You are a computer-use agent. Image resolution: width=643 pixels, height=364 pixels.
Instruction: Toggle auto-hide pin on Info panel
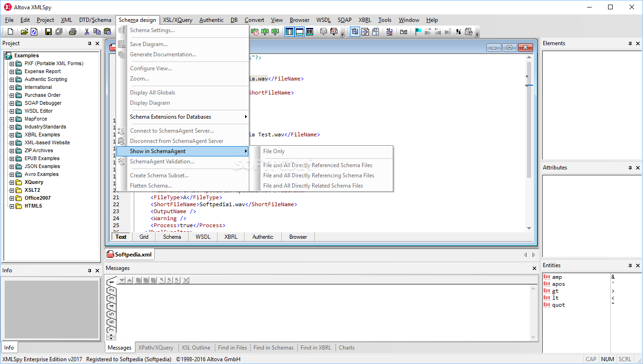[x=89, y=270]
